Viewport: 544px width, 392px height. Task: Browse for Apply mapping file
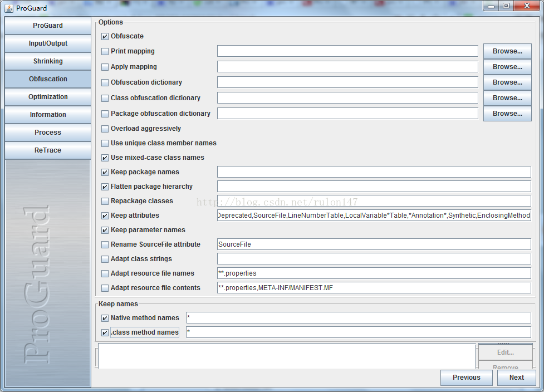tap(507, 67)
